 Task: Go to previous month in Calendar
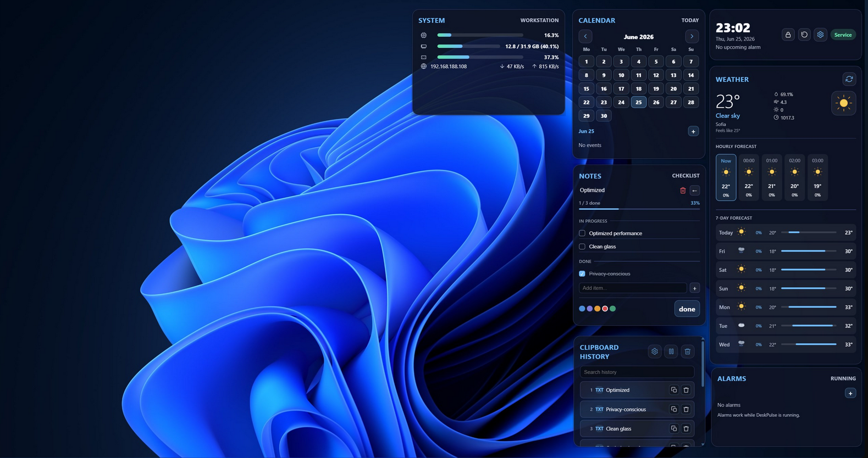point(585,36)
